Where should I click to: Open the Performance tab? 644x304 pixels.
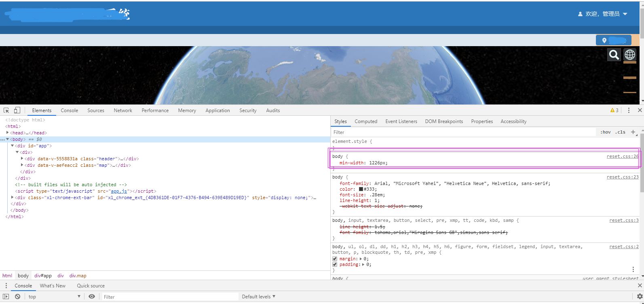point(155,110)
